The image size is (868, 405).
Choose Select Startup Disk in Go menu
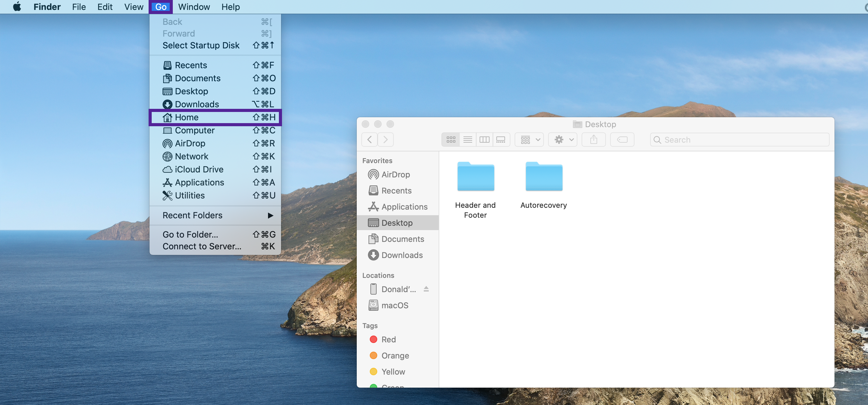pyautogui.click(x=215, y=45)
